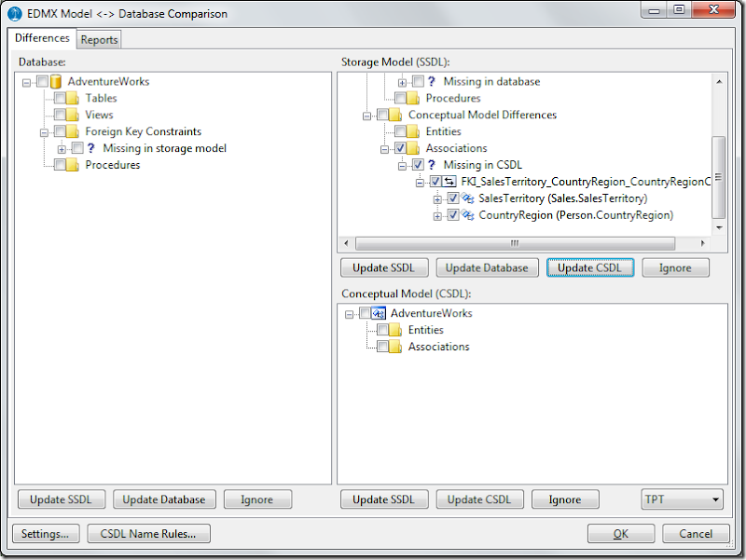
Task: Expand the SalesTerritory (Sales.SalesTerritory) node
Action: 437,199
